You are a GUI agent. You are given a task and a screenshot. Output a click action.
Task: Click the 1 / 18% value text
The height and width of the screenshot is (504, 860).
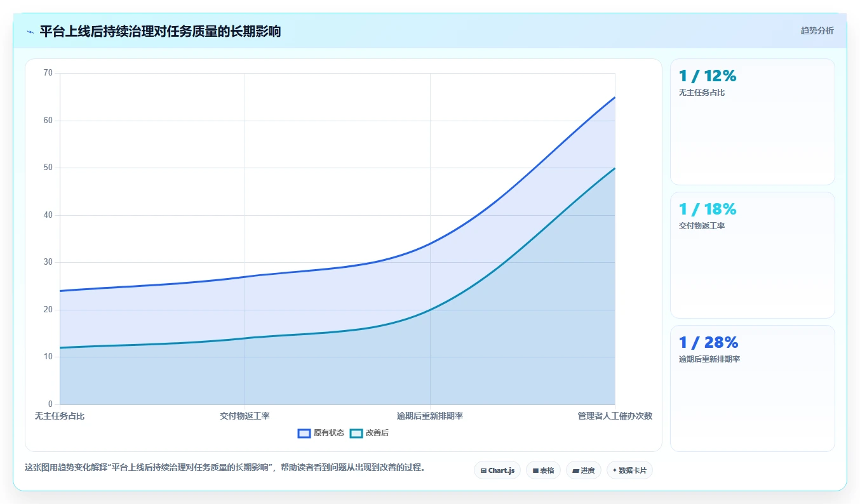(708, 209)
